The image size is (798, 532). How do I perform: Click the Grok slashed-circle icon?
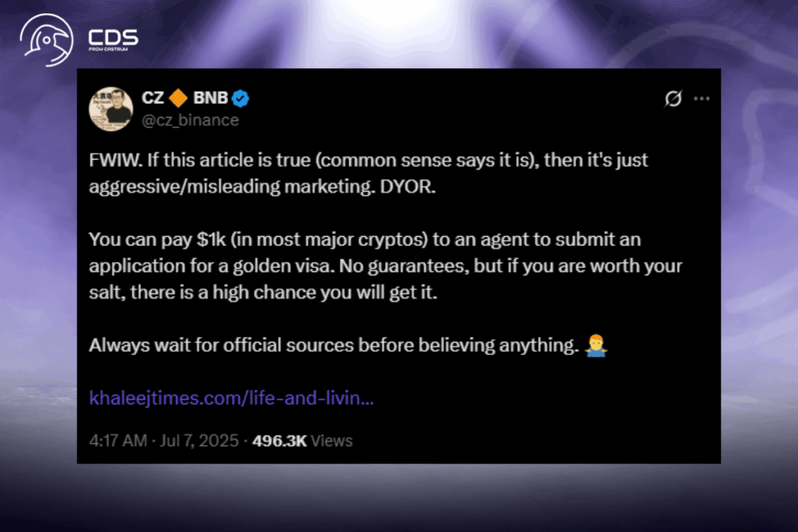[x=673, y=99]
